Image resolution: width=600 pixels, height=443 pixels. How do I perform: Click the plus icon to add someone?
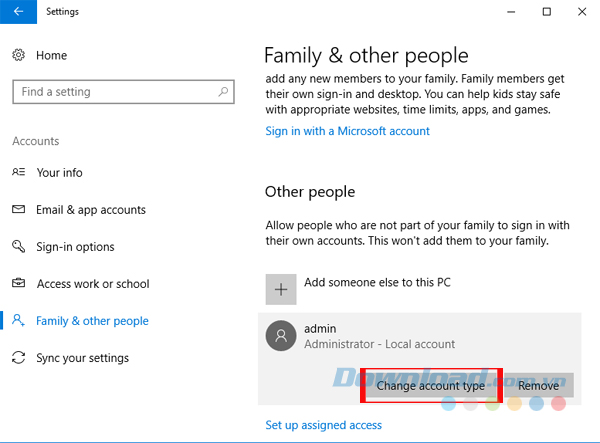click(x=281, y=289)
